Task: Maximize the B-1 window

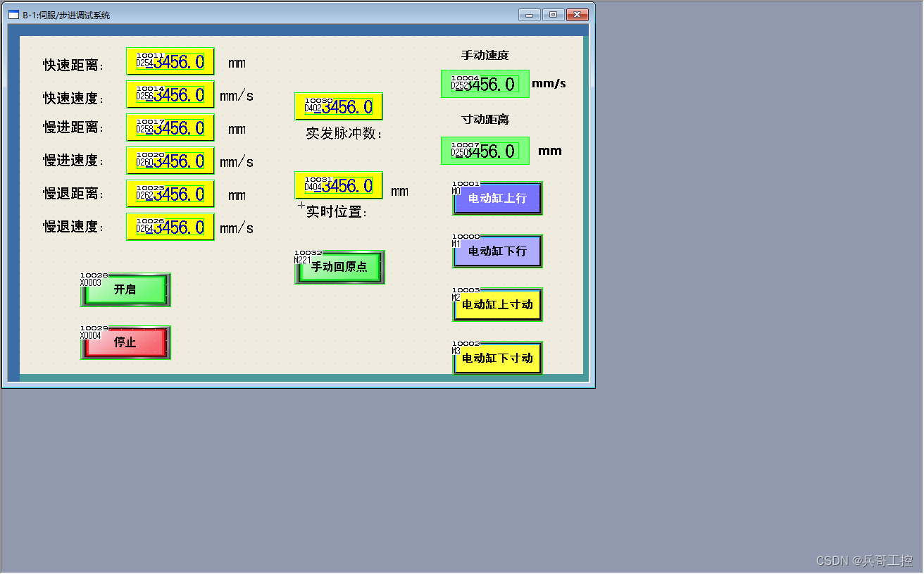Action: (x=554, y=14)
